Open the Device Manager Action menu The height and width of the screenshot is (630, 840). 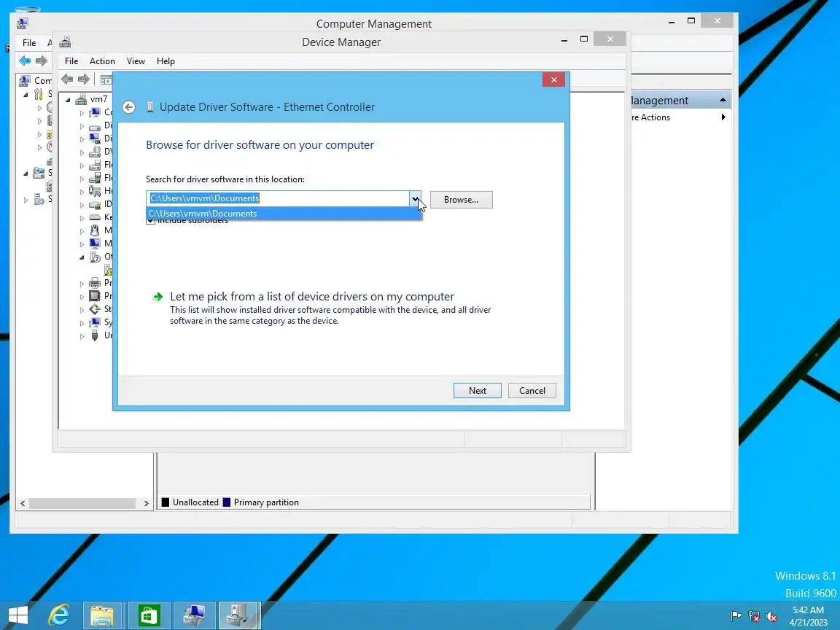(102, 61)
